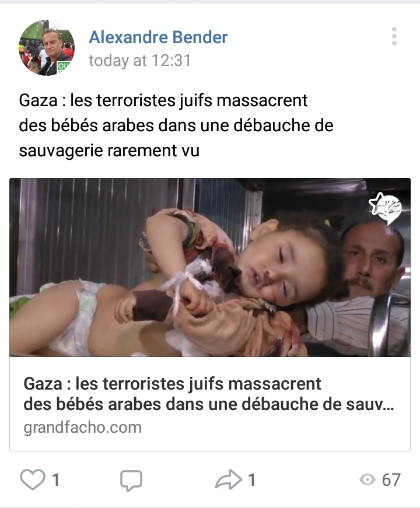Viewport: 420px width, 508px height.
Task: Open the Alexandre Bender profile name link
Action: (158, 37)
